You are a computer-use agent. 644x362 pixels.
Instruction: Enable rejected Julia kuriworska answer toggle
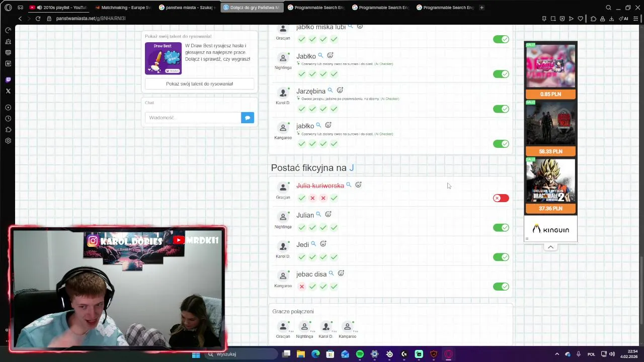[x=501, y=198]
